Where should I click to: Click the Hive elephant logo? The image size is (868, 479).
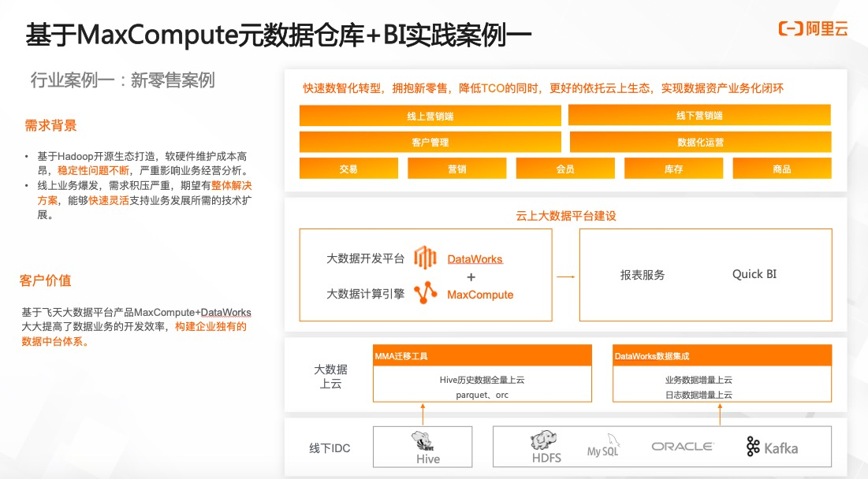pyautogui.click(x=423, y=441)
